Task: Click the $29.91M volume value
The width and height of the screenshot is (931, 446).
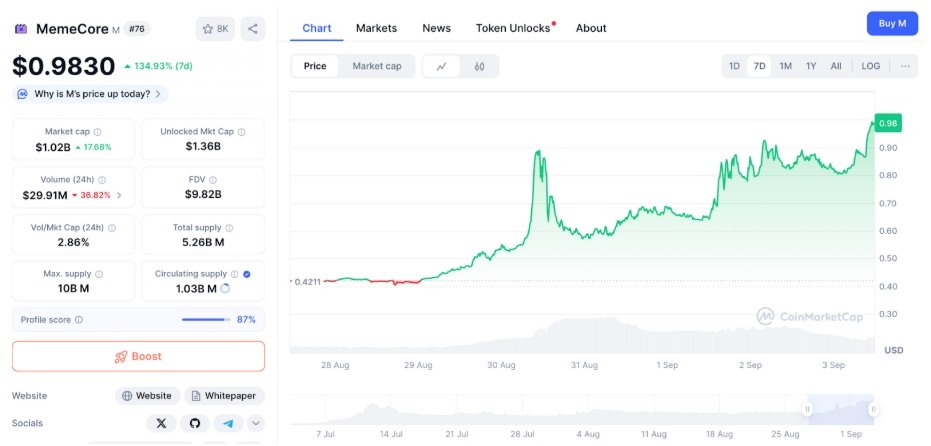Action: (x=45, y=195)
